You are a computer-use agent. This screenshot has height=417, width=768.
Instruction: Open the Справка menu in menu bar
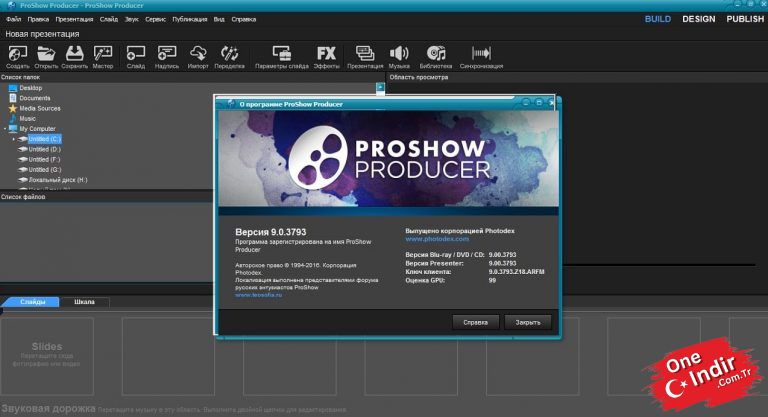click(243, 19)
